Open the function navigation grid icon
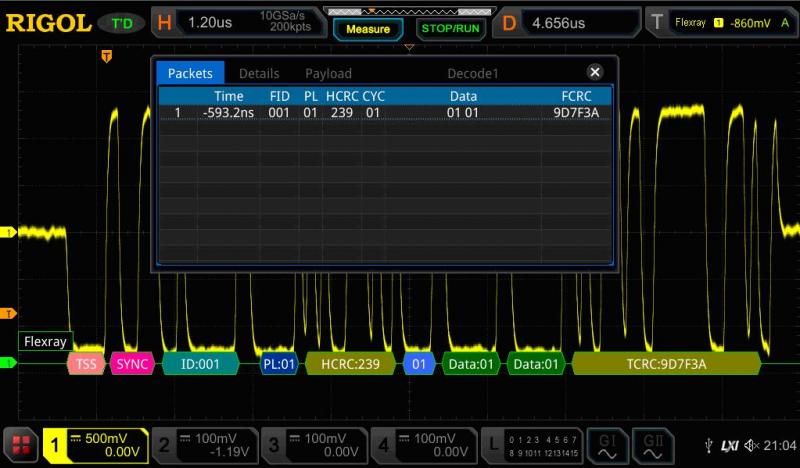The height and width of the screenshot is (468, 800). click(21, 445)
